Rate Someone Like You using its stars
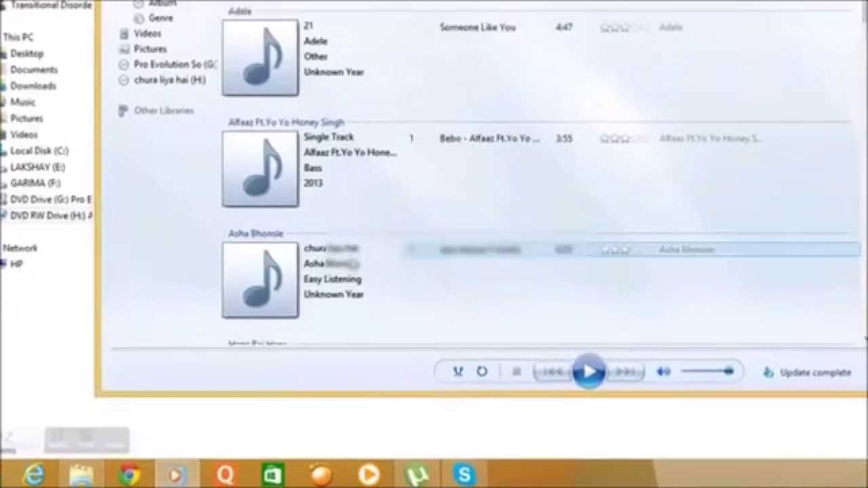The image size is (868, 488). [624, 28]
